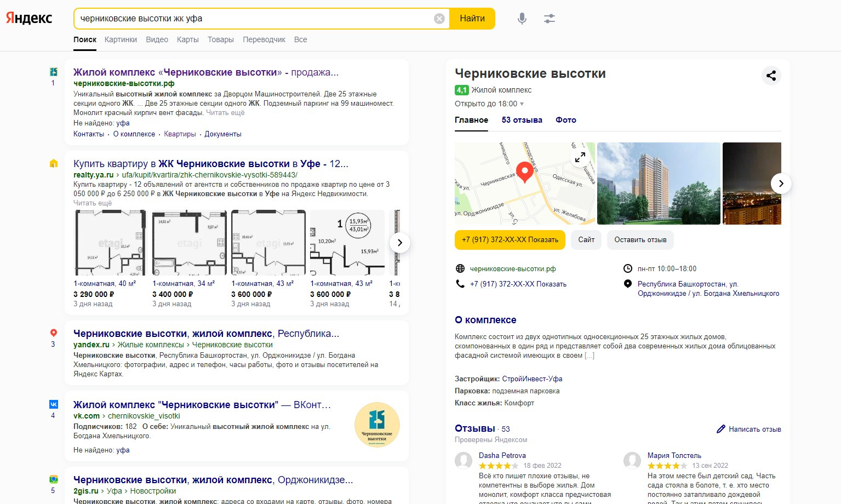Viewport: 841px width, 504px height.
Task: Share the Черниковские высотки card
Action: [x=771, y=76]
